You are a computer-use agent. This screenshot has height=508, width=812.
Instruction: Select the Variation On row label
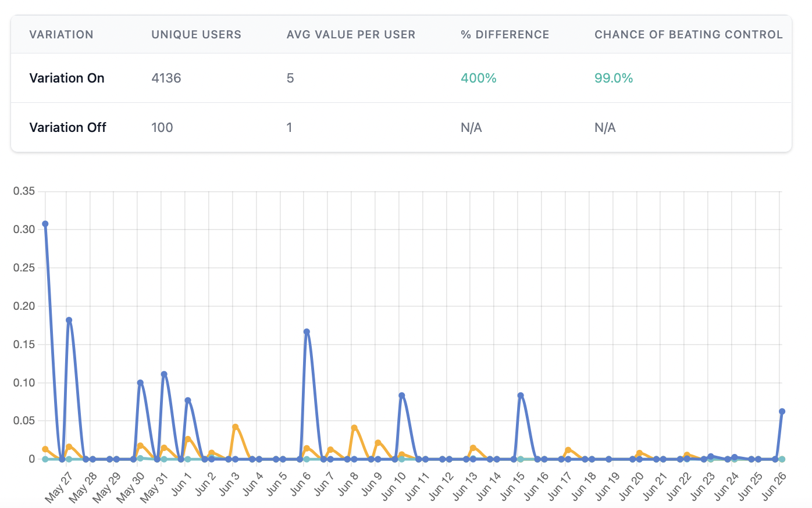tap(67, 78)
